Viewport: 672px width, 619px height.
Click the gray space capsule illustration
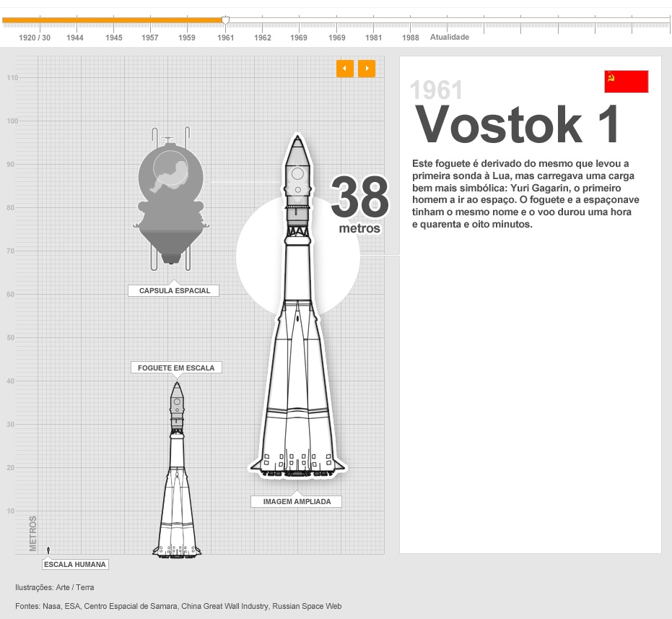(x=172, y=195)
